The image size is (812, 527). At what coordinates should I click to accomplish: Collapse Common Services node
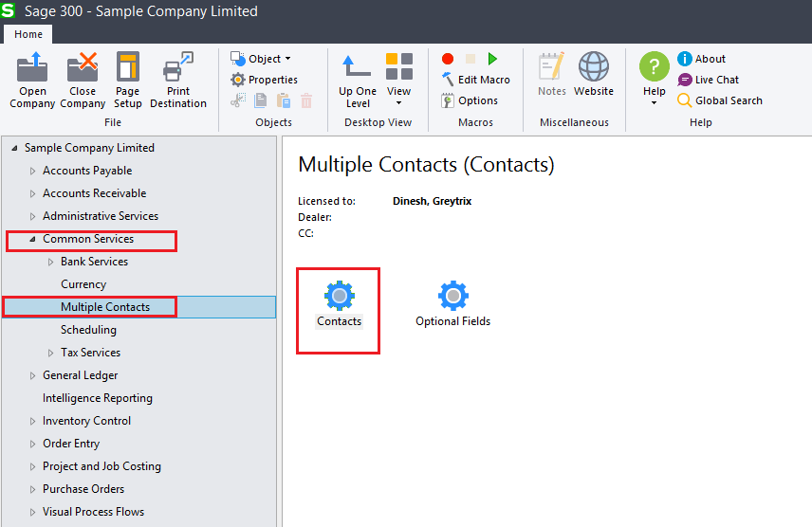[x=32, y=239]
